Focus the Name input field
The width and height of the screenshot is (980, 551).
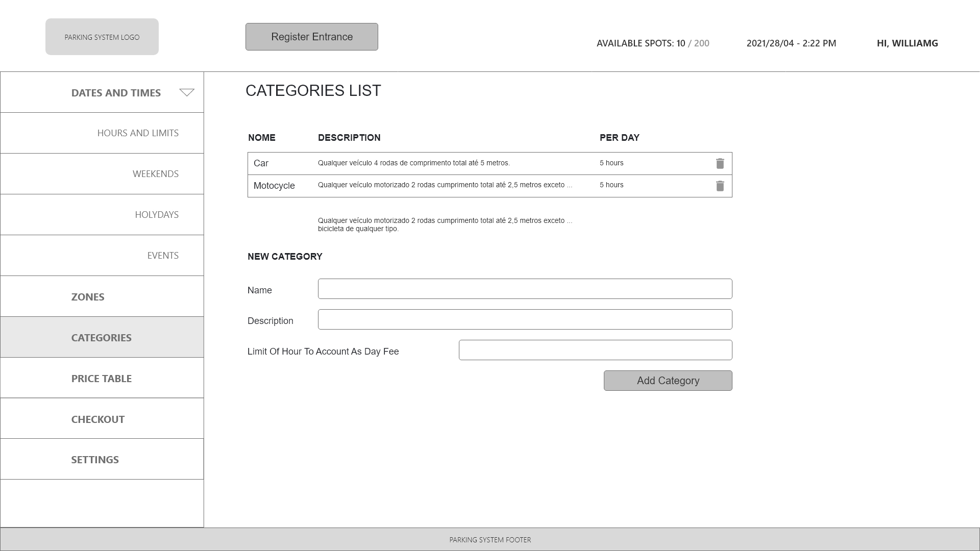pos(525,289)
